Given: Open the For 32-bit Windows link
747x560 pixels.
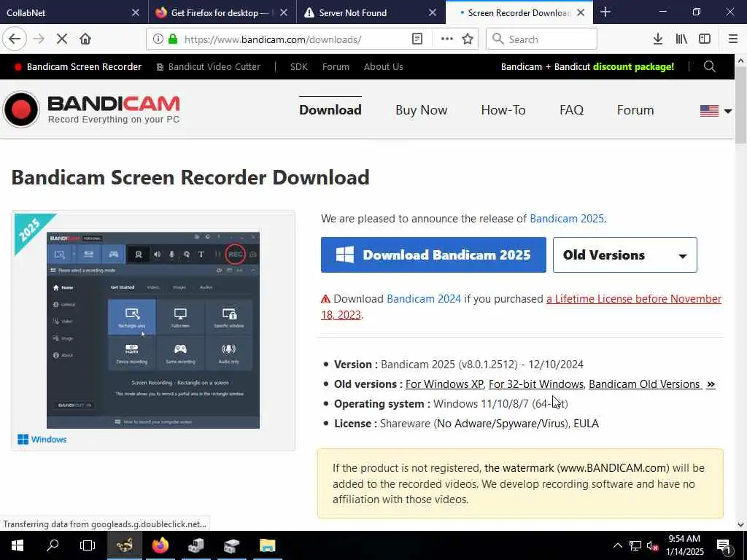Looking at the screenshot, I should (x=536, y=384).
